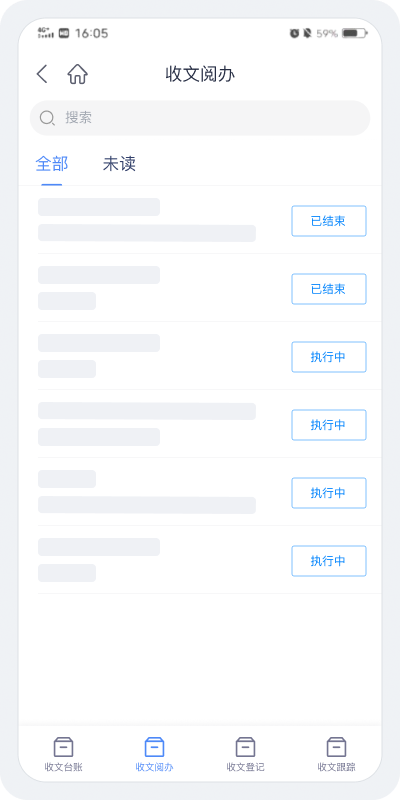Screen dimensions: 400x800
Task: Go to home via house icon
Action: point(78,74)
